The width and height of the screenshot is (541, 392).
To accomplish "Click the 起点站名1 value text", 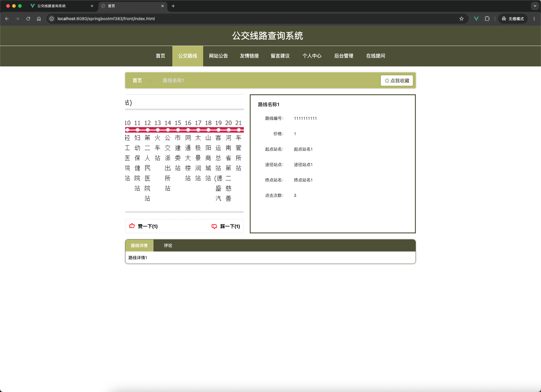I will pyautogui.click(x=303, y=149).
